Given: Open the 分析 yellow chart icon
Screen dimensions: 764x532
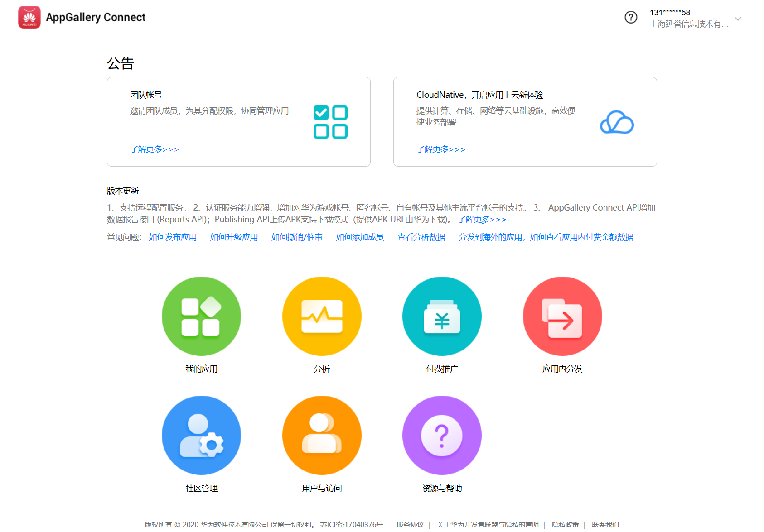Looking at the screenshot, I should pos(322,316).
